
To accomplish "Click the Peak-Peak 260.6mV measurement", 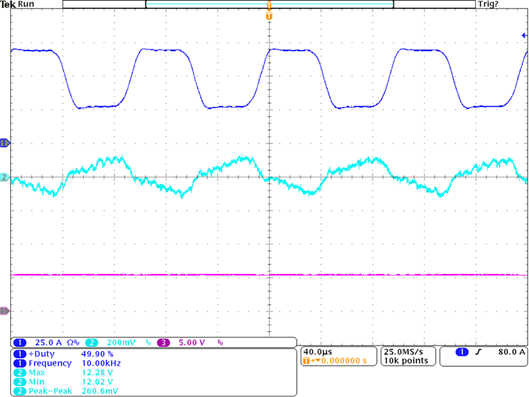I will coord(65,391).
